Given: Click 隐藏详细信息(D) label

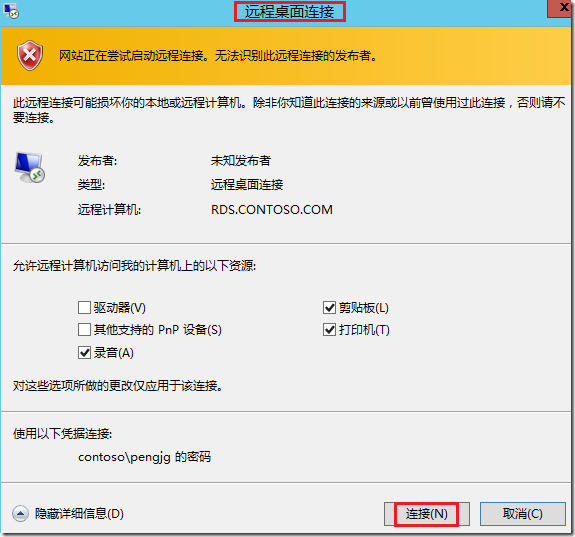Looking at the screenshot, I should (79, 514).
